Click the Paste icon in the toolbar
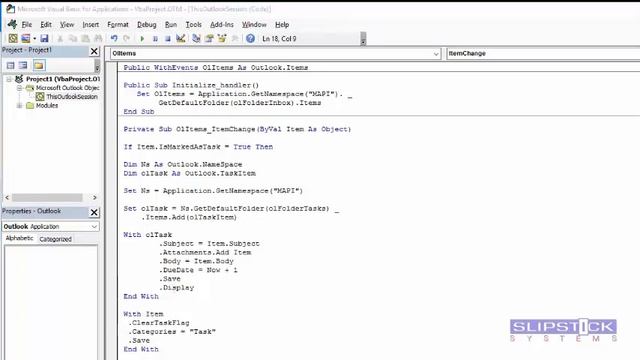The image size is (640, 360). [x=85, y=38]
